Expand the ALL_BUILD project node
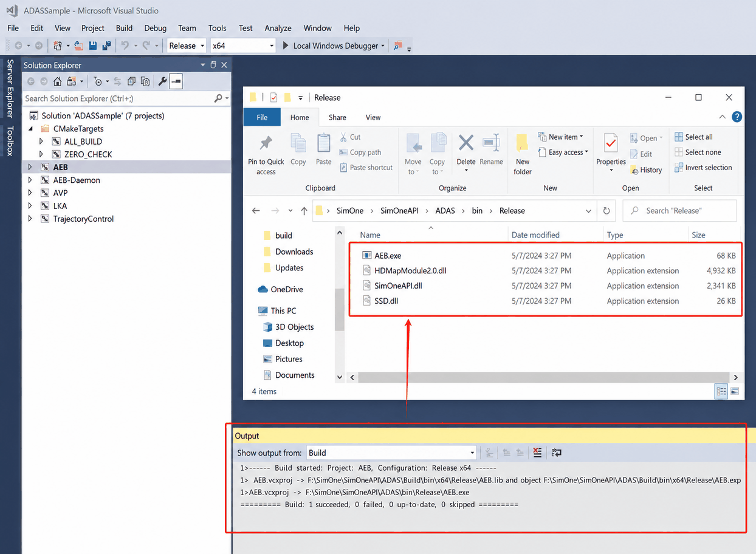This screenshot has height=554, width=756. [x=41, y=142]
